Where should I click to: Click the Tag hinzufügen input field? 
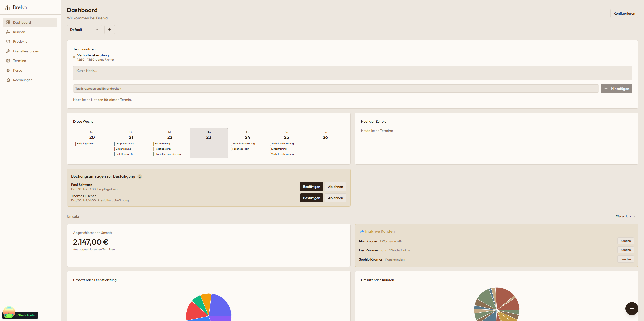(x=336, y=89)
